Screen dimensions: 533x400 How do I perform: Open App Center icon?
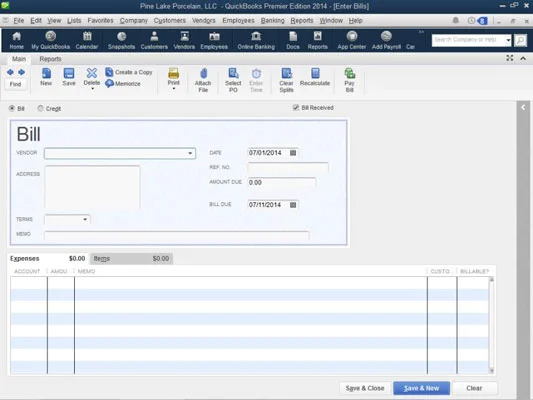point(351,40)
